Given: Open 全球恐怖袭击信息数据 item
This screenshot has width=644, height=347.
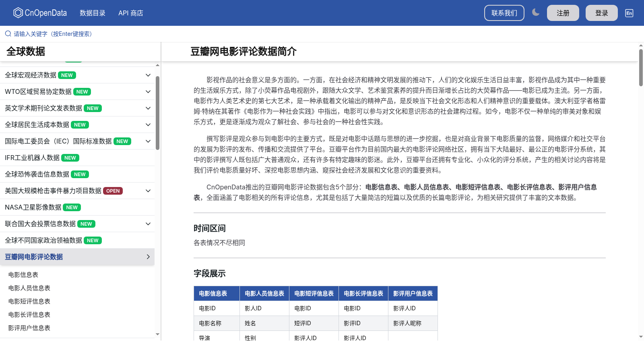Looking at the screenshot, I should coord(77,174).
